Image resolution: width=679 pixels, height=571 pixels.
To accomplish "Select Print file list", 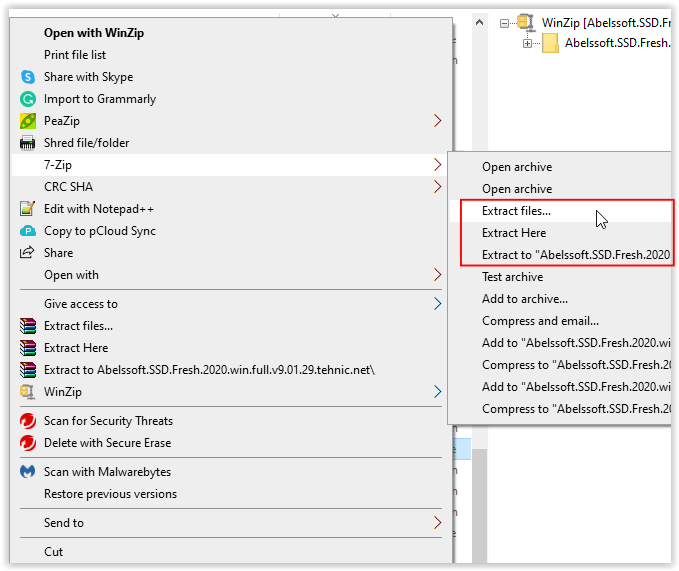I will [75, 55].
